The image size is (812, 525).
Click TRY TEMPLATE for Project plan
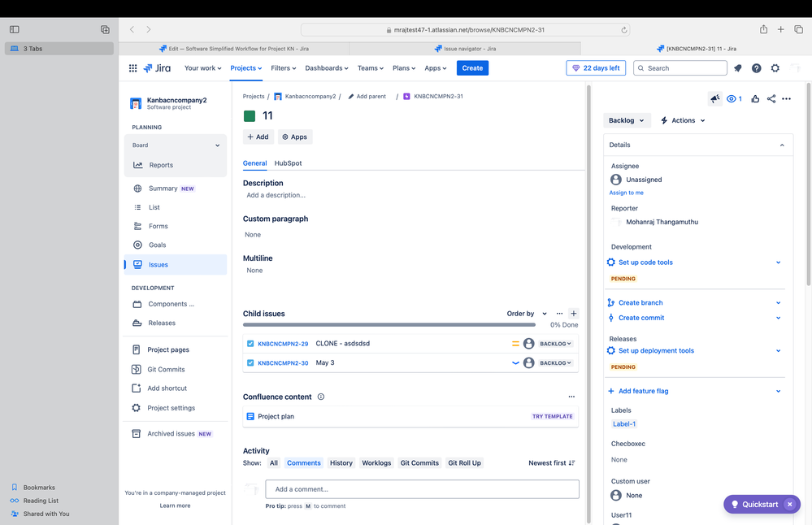pos(552,416)
